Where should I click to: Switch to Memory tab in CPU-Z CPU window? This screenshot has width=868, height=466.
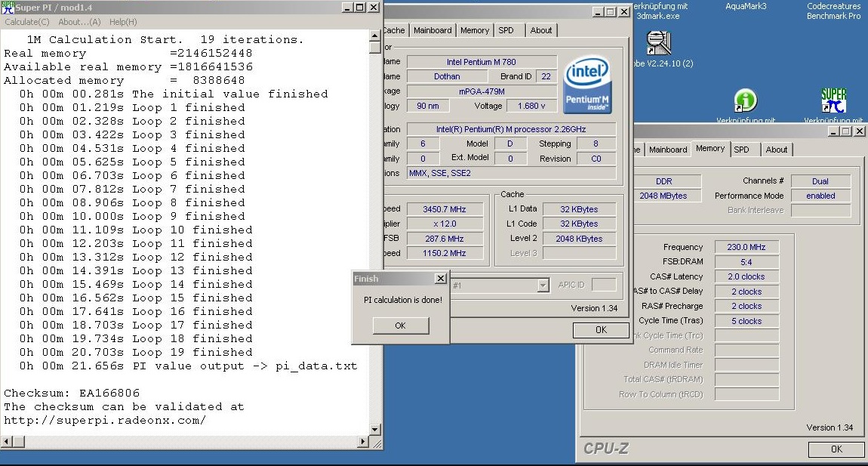click(475, 30)
